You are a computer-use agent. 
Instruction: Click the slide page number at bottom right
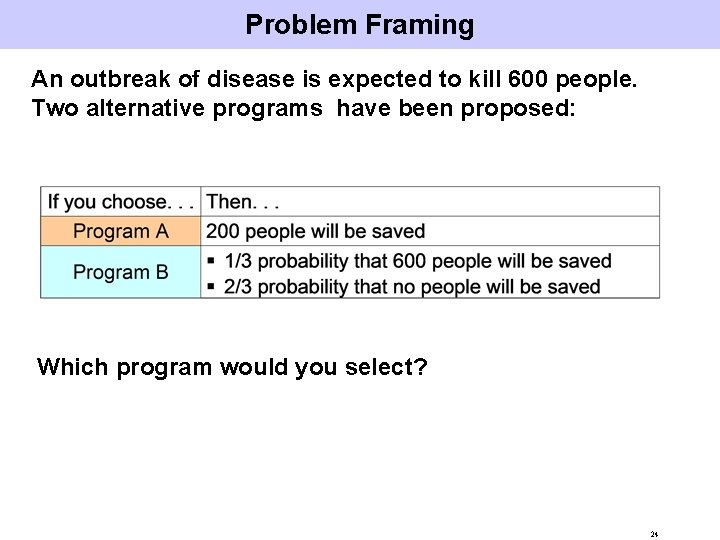coord(654,534)
